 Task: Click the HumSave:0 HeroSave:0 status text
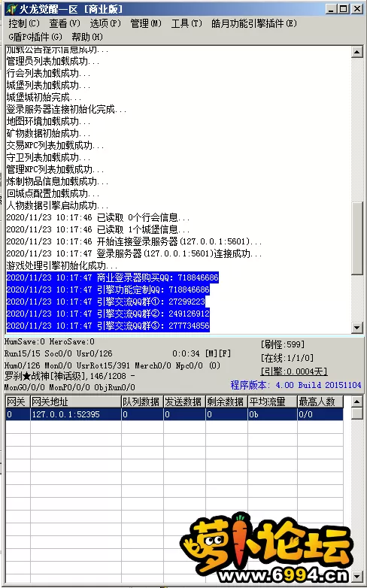(x=50, y=341)
